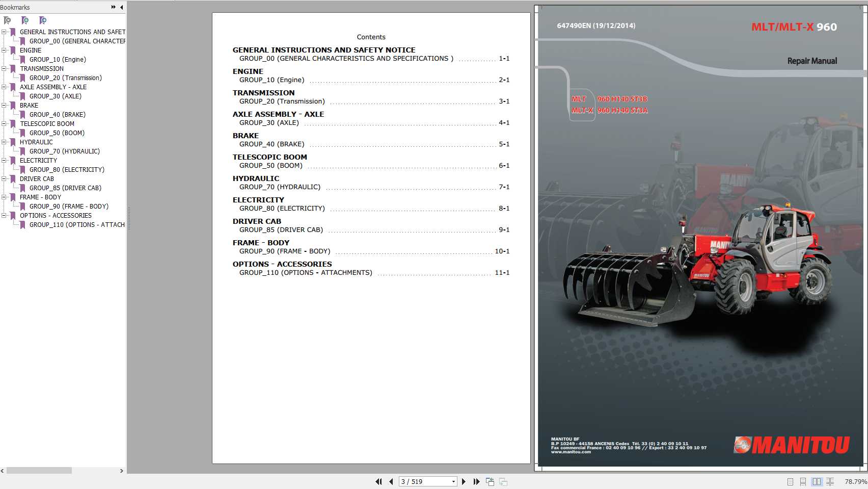The height and width of the screenshot is (489, 868).
Task: Switch to continuous facing view
Action: tap(830, 481)
